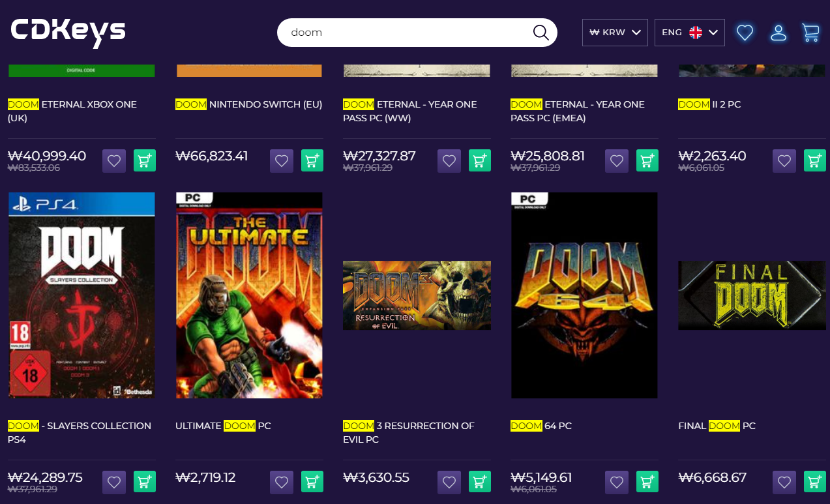The width and height of the screenshot is (830, 504).
Task: Click price ₩24,289.75
Action: point(45,478)
